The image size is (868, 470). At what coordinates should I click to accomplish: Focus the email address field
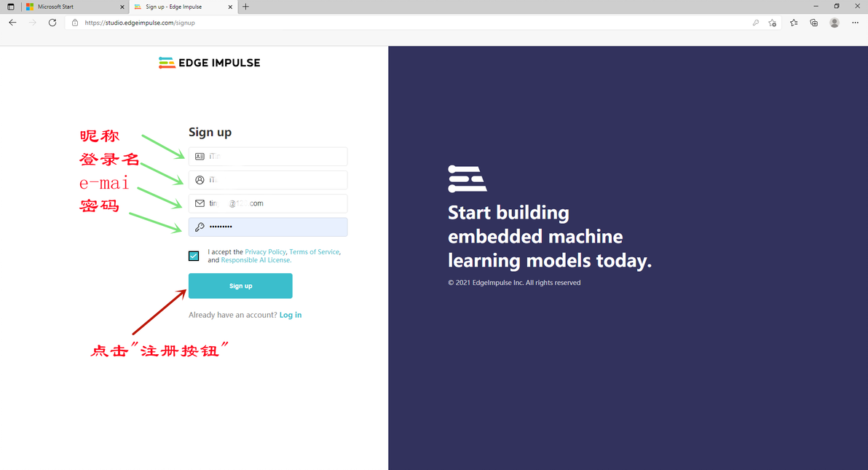click(x=268, y=203)
